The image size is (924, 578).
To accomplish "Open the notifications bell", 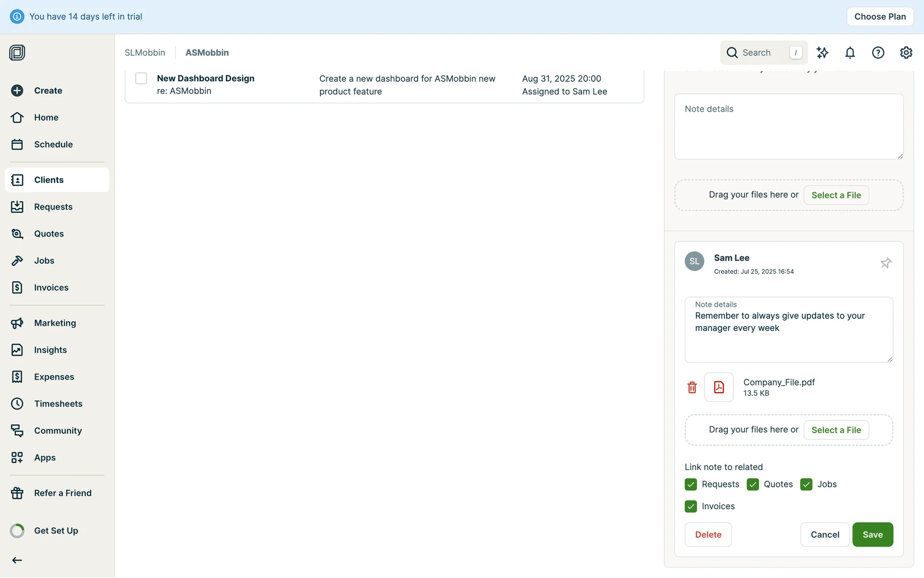I will pyautogui.click(x=850, y=53).
